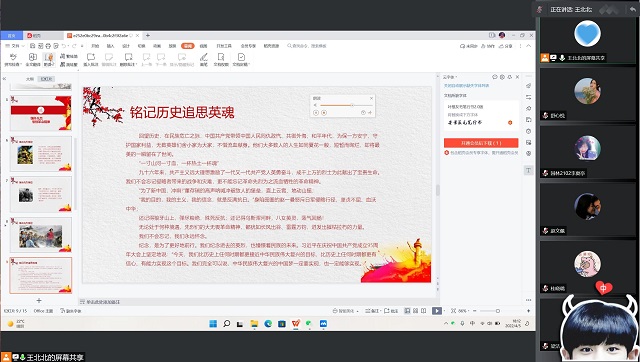
Task: Click the skin/feedback icon in cloud font panel header
Action: [495, 77]
